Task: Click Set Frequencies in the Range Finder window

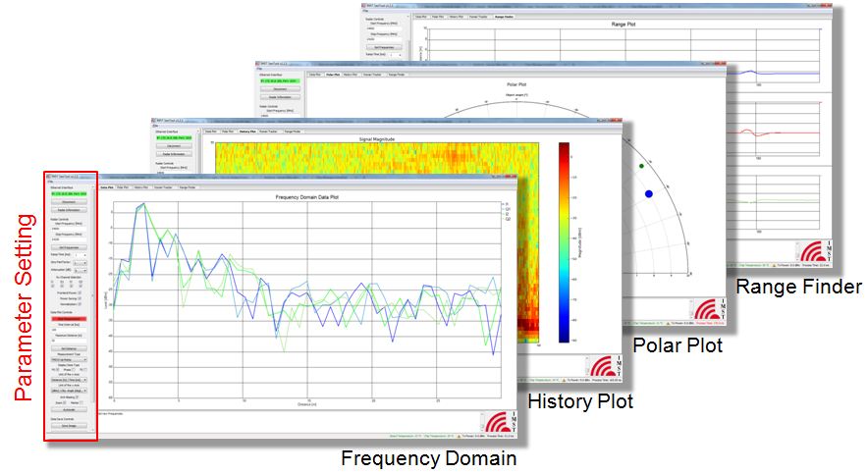Action: tap(384, 47)
